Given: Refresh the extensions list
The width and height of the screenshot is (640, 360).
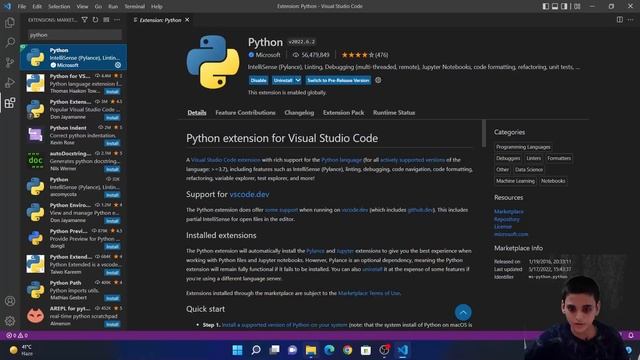Looking at the screenshot, I should [x=96, y=20].
